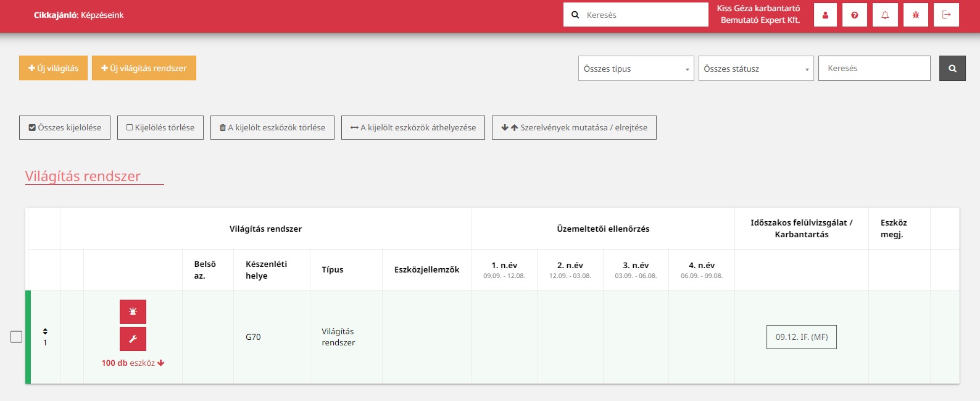Click the Kiss Géza karbantartó user name
This screenshot has width=980, height=401.
coord(758,8)
